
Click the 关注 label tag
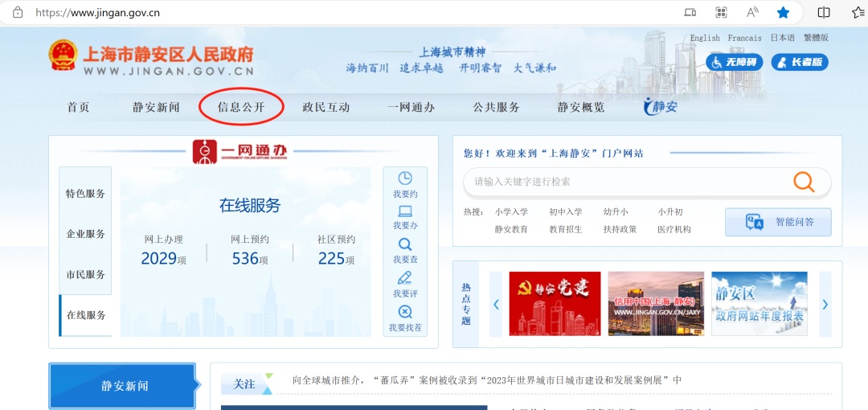point(244,383)
